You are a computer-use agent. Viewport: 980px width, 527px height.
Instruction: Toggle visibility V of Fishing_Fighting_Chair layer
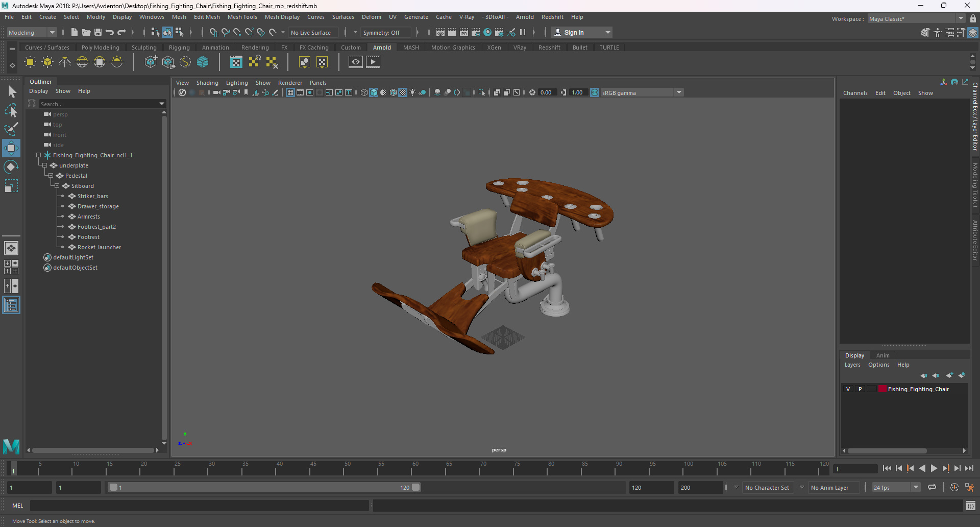tap(848, 389)
